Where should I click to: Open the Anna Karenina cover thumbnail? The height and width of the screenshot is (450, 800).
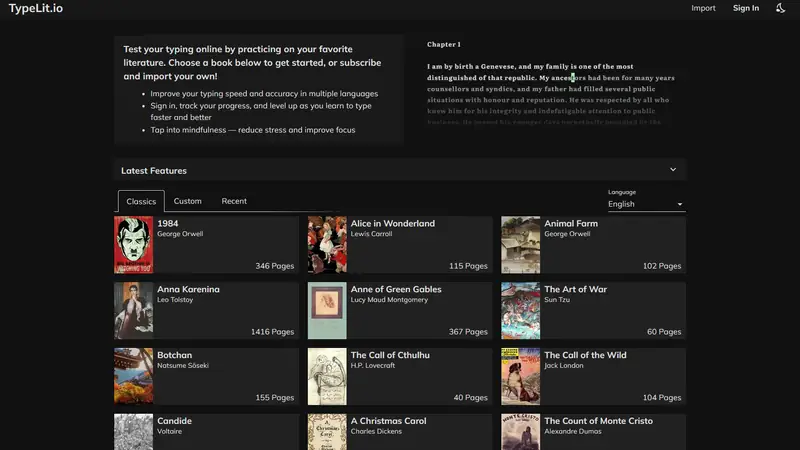[x=134, y=311]
